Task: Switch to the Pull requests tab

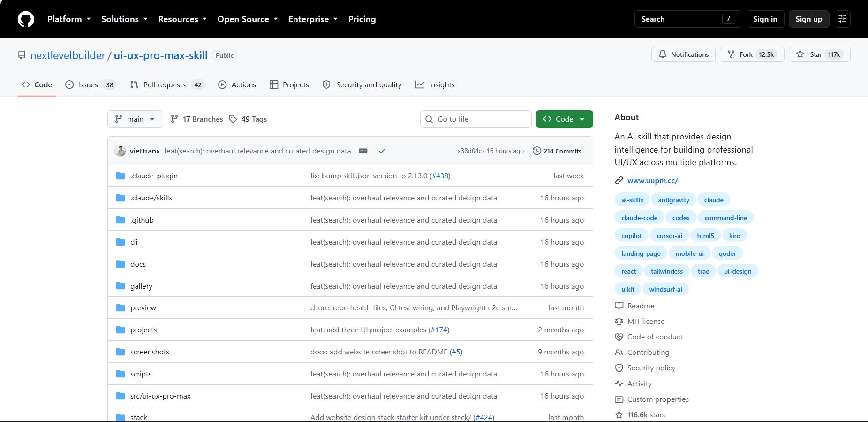Action: pyautogui.click(x=167, y=85)
